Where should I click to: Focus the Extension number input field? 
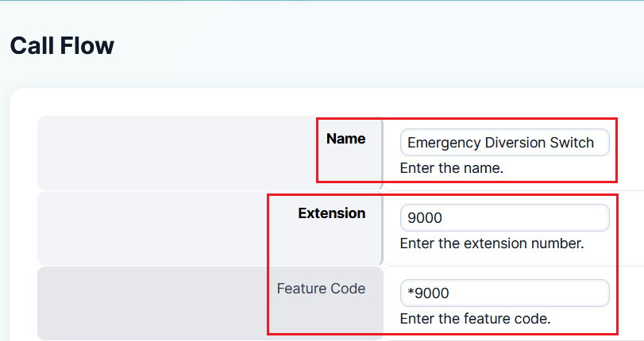click(504, 218)
